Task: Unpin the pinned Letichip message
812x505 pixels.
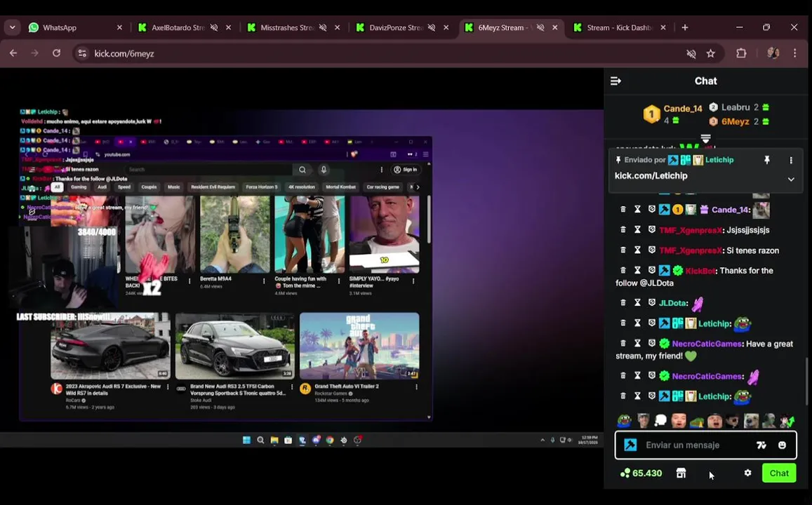Action: 767,161
